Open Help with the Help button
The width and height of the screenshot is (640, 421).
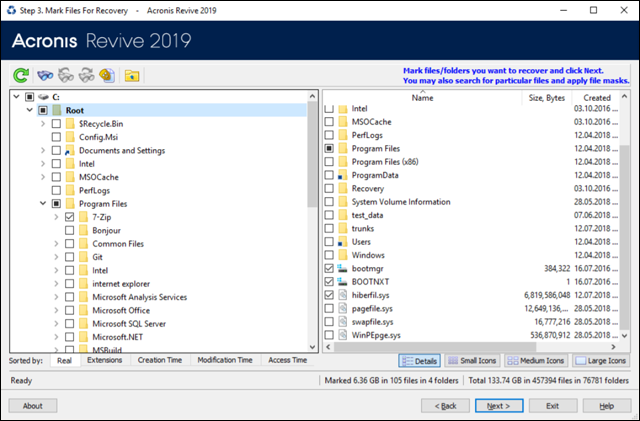(x=607, y=405)
